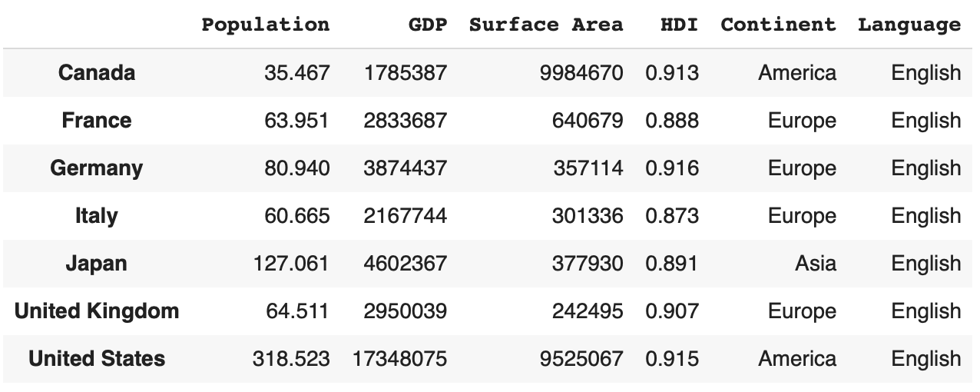This screenshot has height=392, width=980.
Task: Click United Kingdom's surface area 242495
Action: click(588, 311)
